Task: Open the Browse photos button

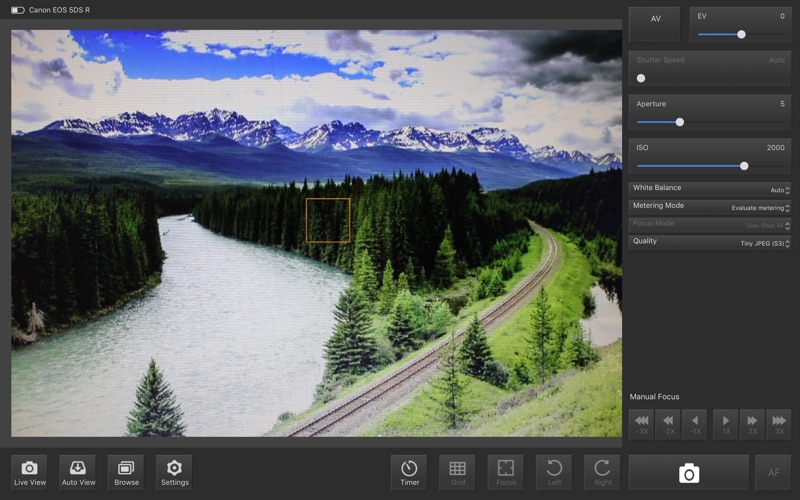Action: pos(126,473)
